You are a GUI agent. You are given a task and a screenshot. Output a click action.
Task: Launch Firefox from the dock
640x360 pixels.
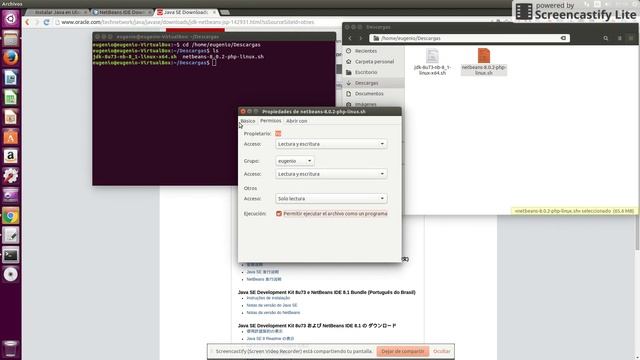[11, 58]
